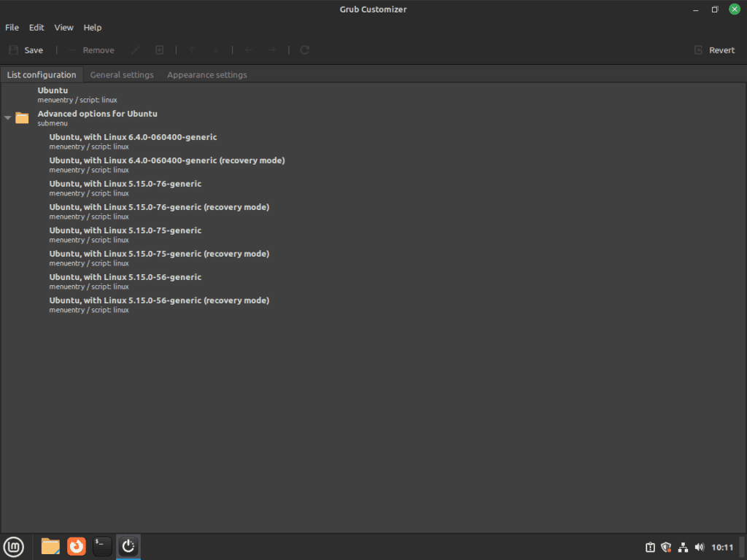Open the File menu

[x=12, y=27]
